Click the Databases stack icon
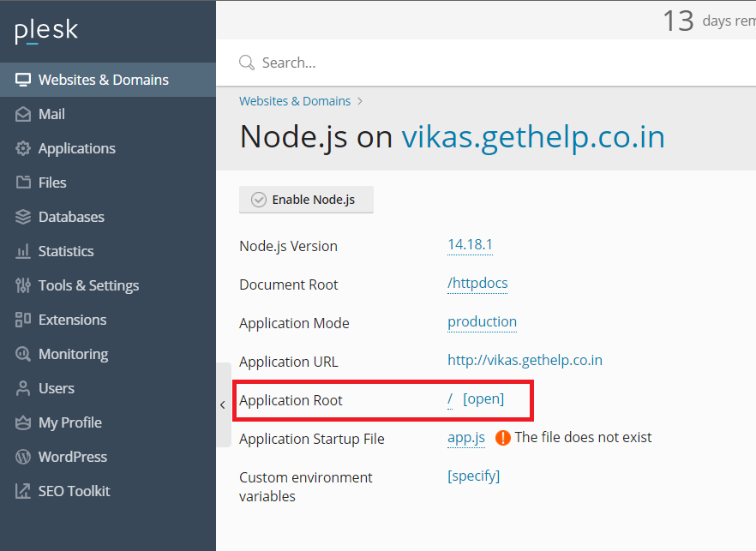Viewport: 756px width, 551px height. (x=22, y=217)
